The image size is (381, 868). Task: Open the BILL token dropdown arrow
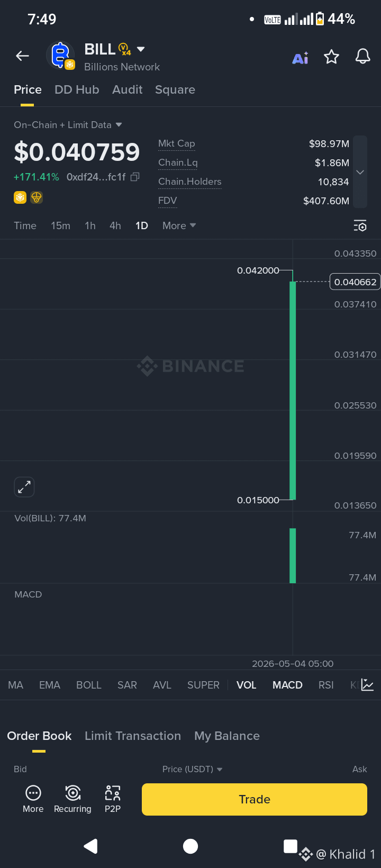pos(141,49)
